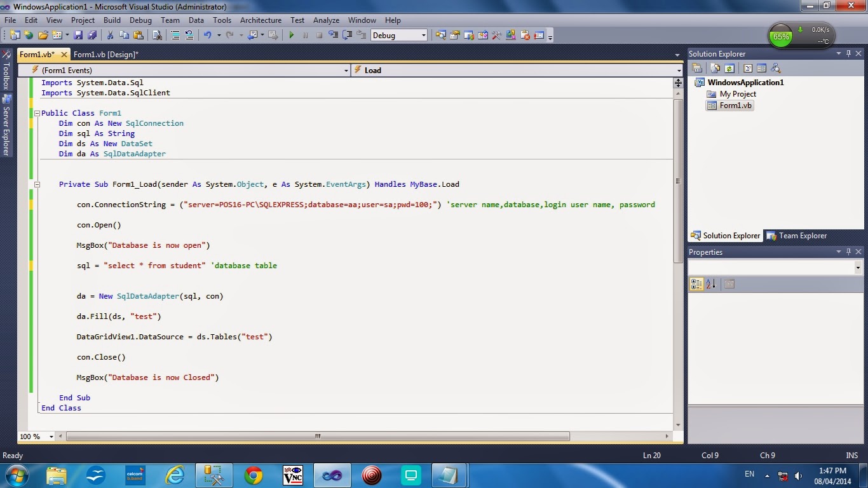Open the Debug menu
The height and width of the screenshot is (488, 868).
140,20
